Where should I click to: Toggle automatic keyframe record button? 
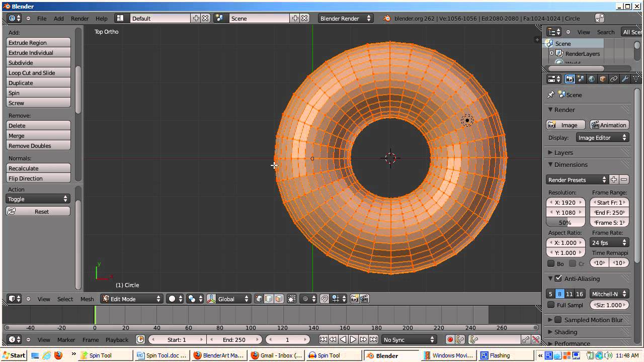pyautogui.click(x=450, y=339)
